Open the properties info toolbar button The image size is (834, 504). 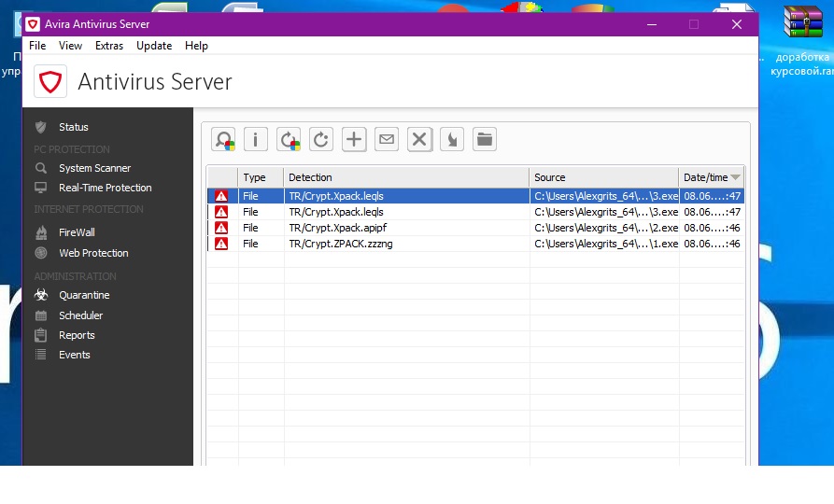pos(255,140)
